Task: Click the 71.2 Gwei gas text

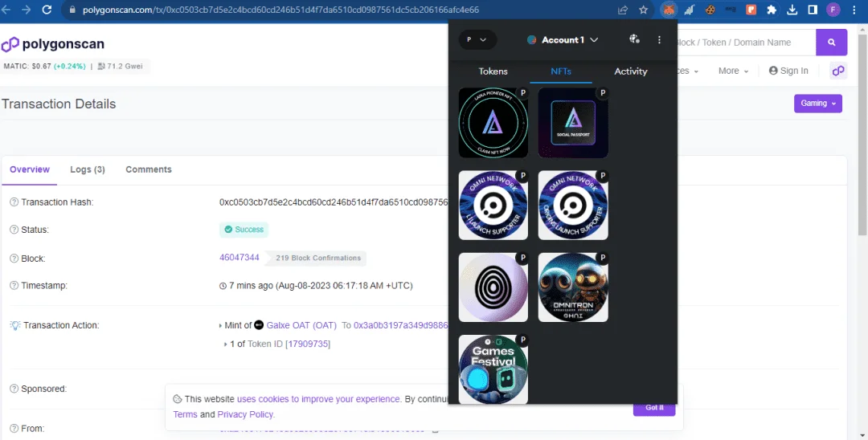Action: 120,66
